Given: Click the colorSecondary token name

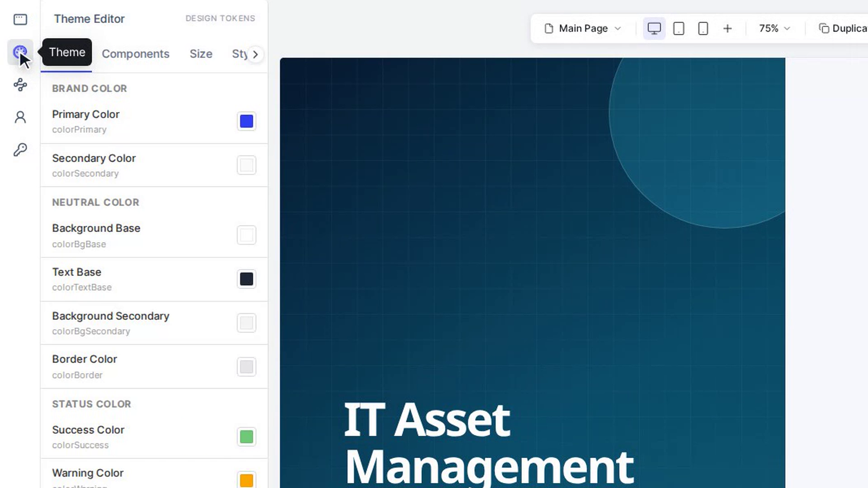Looking at the screenshot, I should (85, 174).
